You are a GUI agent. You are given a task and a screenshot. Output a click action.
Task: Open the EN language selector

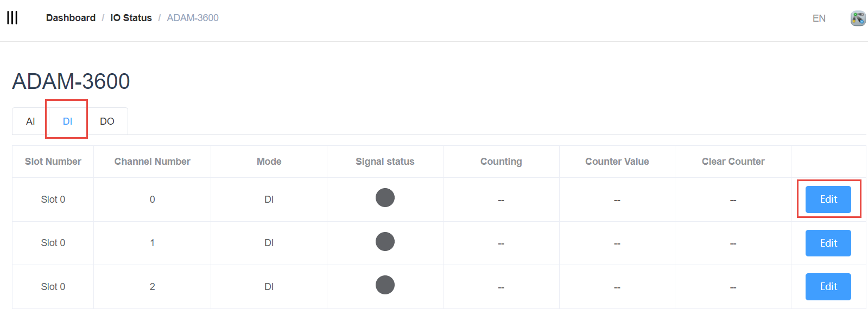pyautogui.click(x=819, y=18)
